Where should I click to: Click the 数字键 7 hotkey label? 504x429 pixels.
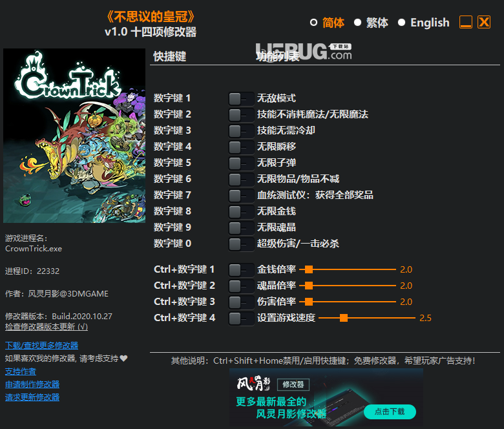click(x=173, y=195)
